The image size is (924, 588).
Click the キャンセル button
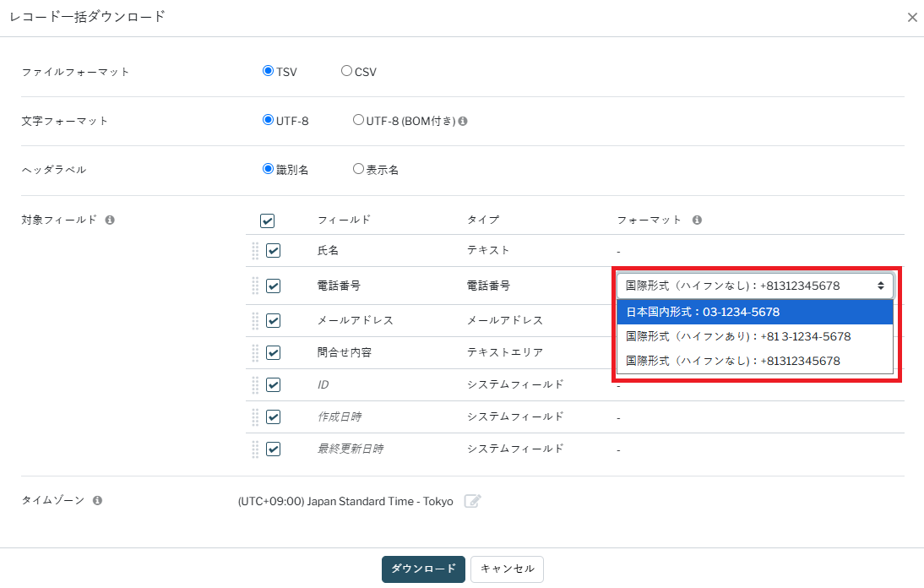coord(507,569)
